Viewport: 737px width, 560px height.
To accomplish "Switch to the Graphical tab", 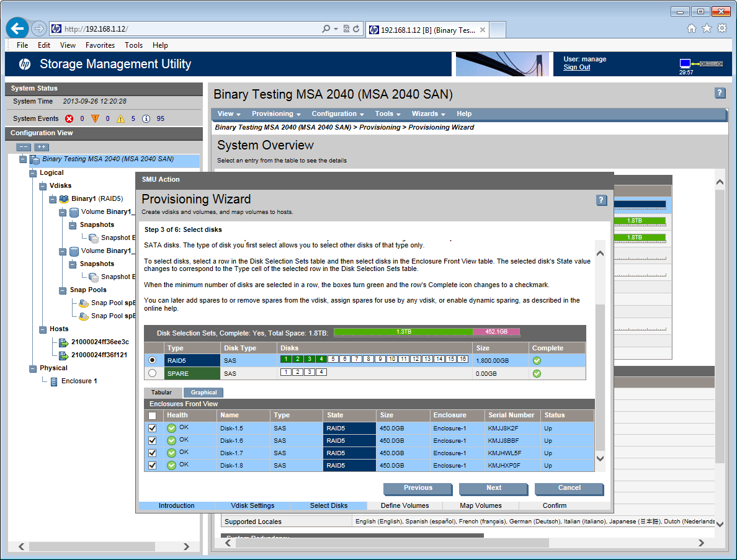I will (x=203, y=393).
